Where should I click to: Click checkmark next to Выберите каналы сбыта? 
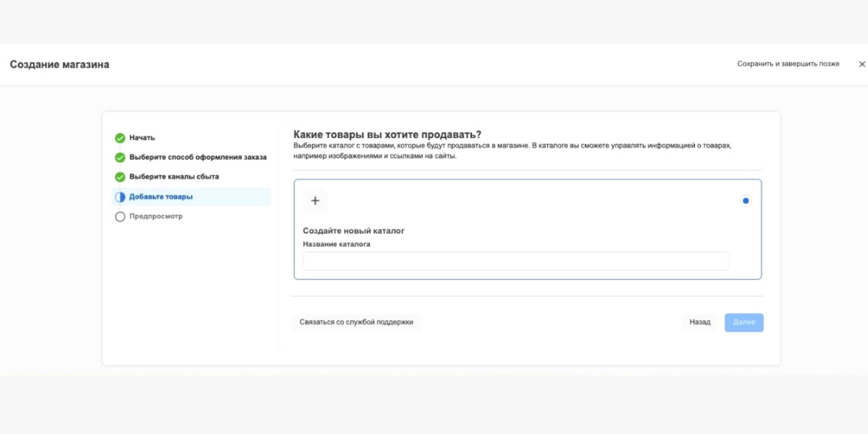click(x=120, y=177)
